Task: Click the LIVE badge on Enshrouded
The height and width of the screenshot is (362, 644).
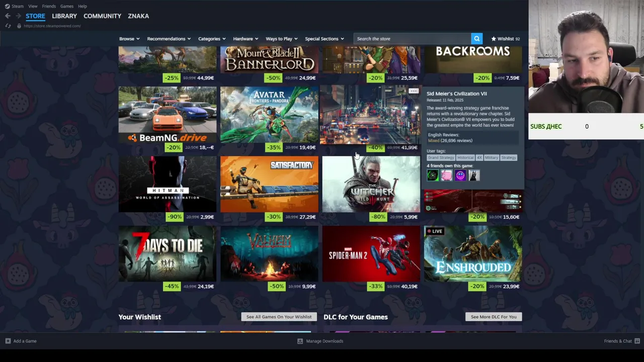Action: [x=434, y=231]
